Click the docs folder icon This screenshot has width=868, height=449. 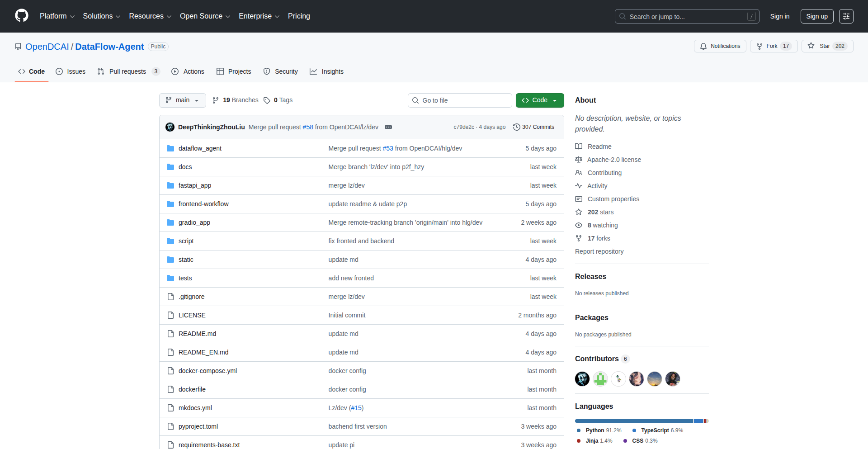click(170, 167)
